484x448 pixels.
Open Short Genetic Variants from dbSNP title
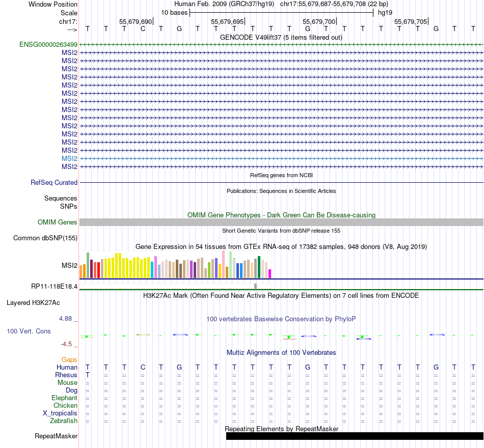tap(281, 231)
